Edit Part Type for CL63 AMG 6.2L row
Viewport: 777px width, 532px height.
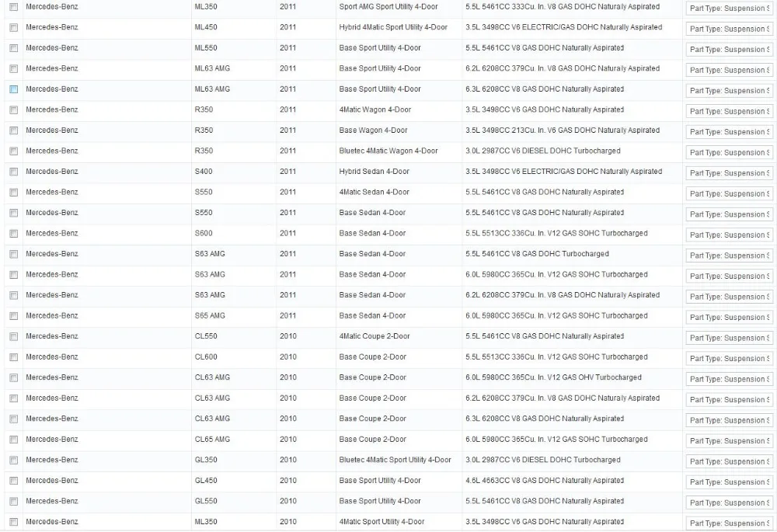tap(730, 400)
